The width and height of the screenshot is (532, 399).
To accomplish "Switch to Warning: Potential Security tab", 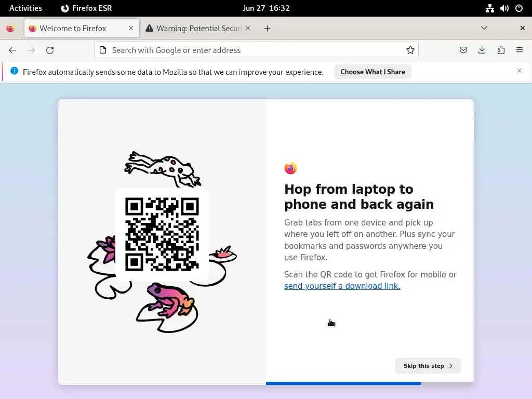I will click(199, 28).
